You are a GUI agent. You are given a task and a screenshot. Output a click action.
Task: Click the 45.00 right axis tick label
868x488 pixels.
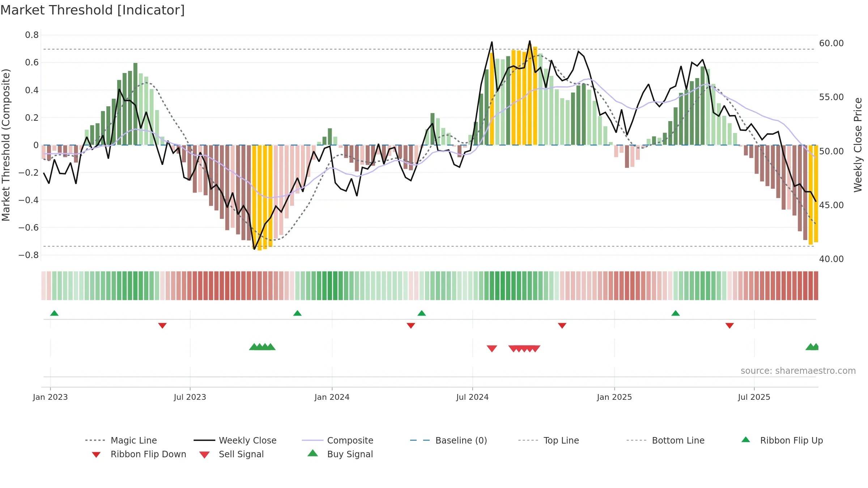[x=831, y=205]
